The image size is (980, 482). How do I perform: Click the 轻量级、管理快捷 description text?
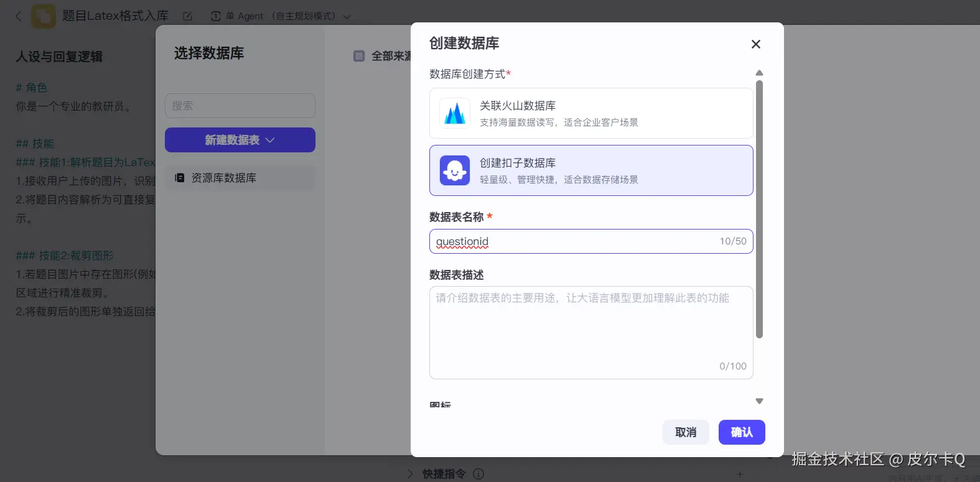559,180
